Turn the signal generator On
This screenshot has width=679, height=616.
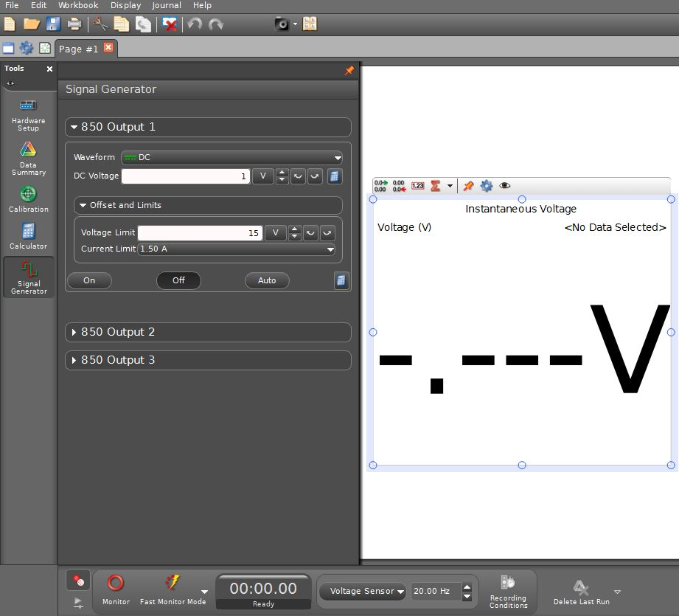coord(89,280)
